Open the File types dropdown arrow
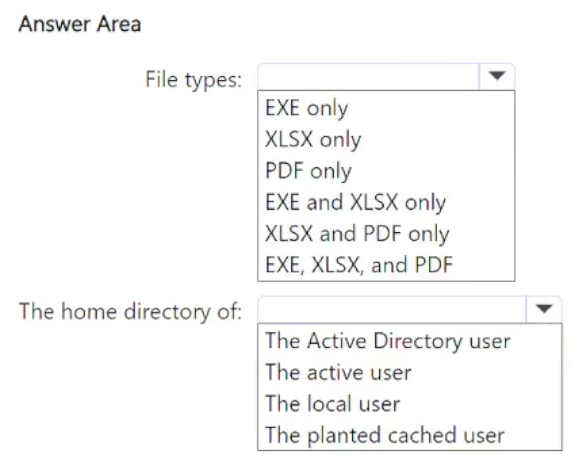Screen dimensions: 571x459 (x=497, y=76)
